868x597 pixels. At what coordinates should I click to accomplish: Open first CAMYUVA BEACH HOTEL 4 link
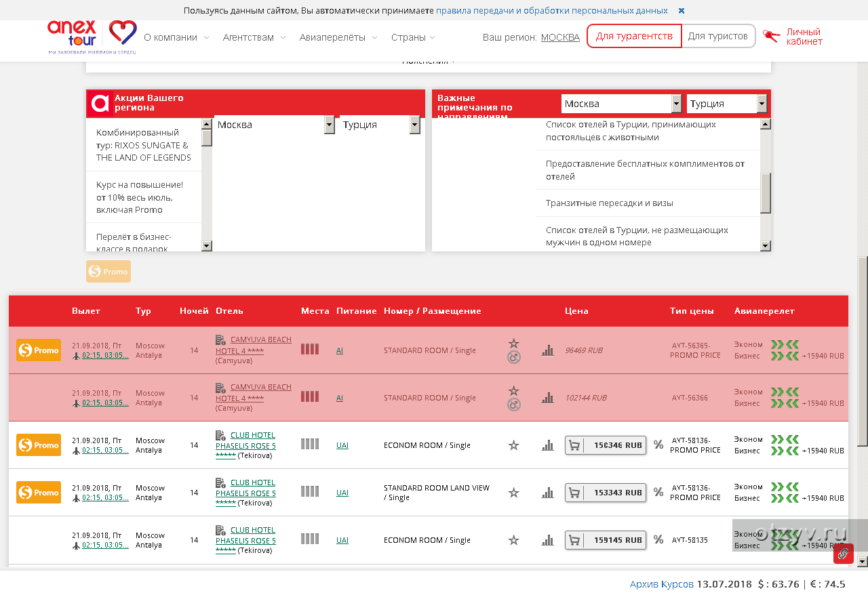254,345
